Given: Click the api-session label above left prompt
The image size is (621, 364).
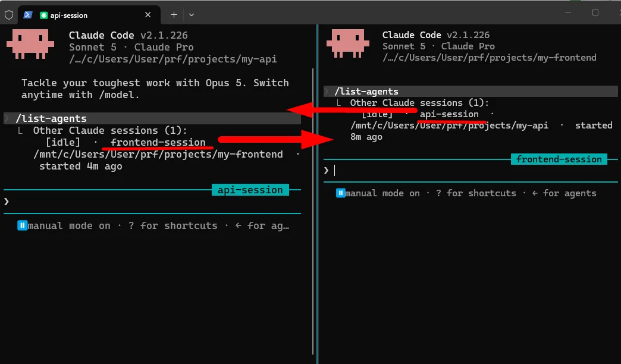Looking at the screenshot, I should tap(250, 190).
